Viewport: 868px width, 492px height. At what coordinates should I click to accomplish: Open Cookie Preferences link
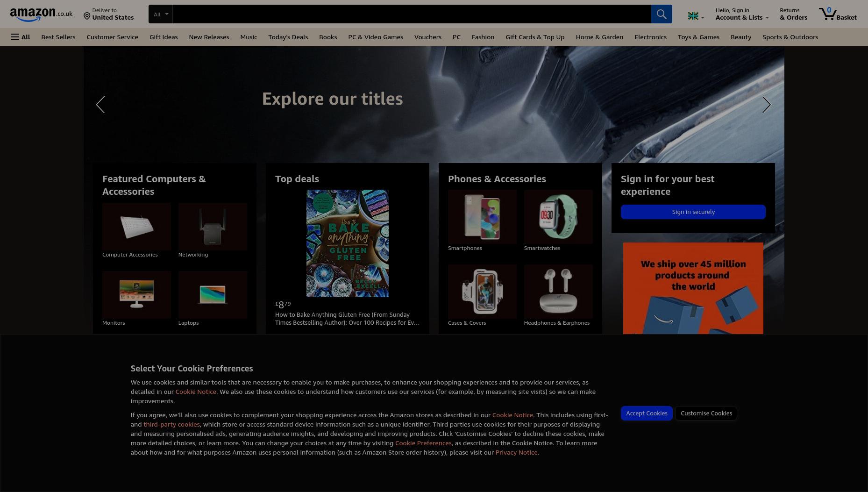pos(423,443)
